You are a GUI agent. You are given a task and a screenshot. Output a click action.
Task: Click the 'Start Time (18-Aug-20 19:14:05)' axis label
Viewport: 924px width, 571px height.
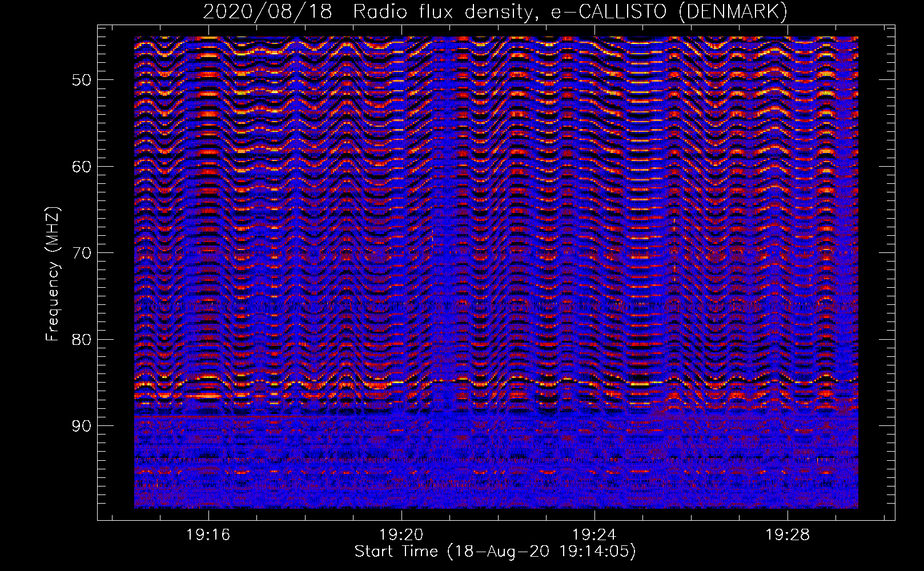click(x=495, y=552)
